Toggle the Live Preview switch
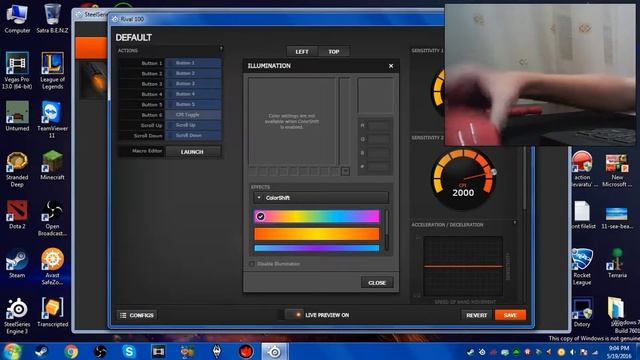Image resolution: width=640 pixels, height=360 pixels. [294, 315]
